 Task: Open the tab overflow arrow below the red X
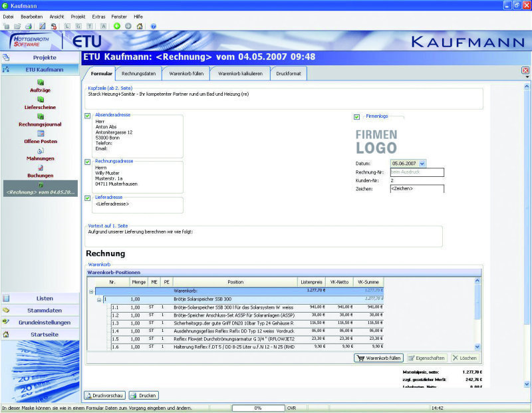(x=527, y=77)
